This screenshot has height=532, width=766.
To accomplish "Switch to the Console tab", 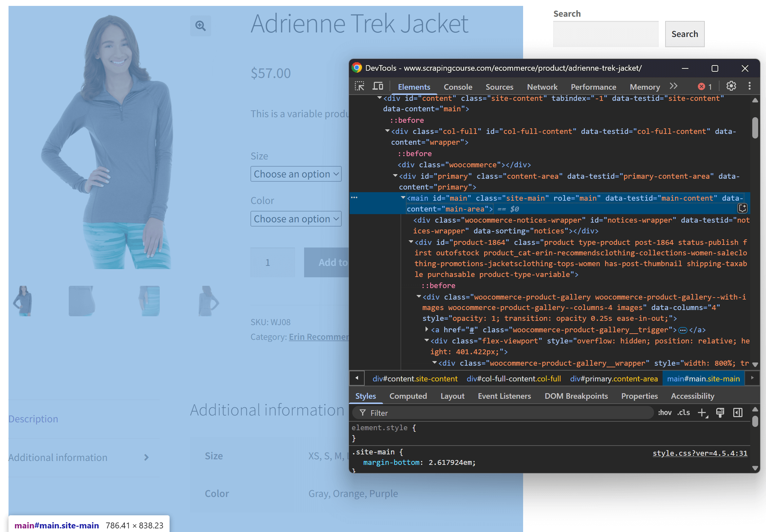I will [x=458, y=87].
